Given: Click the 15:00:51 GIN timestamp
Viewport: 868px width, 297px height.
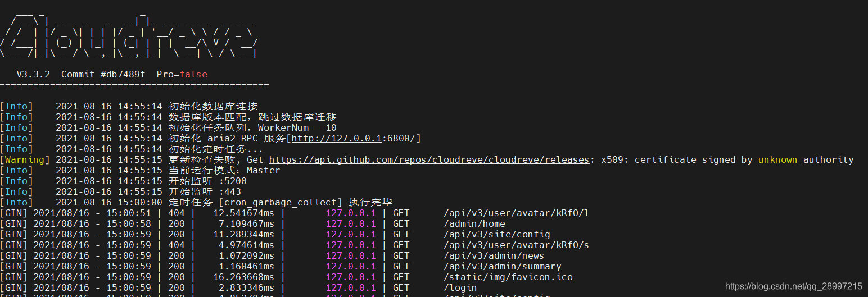Looking at the screenshot, I should click(129, 213).
